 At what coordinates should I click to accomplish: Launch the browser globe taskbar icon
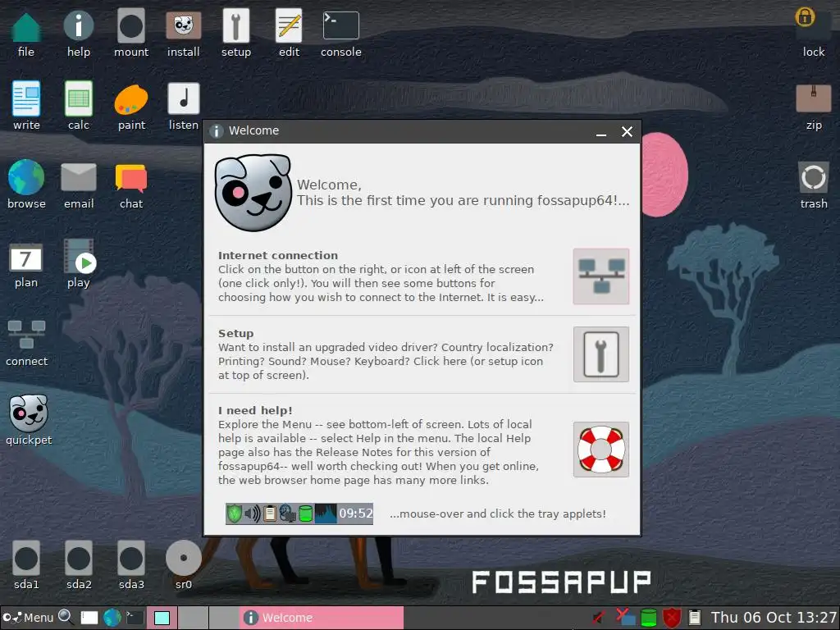click(112, 618)
